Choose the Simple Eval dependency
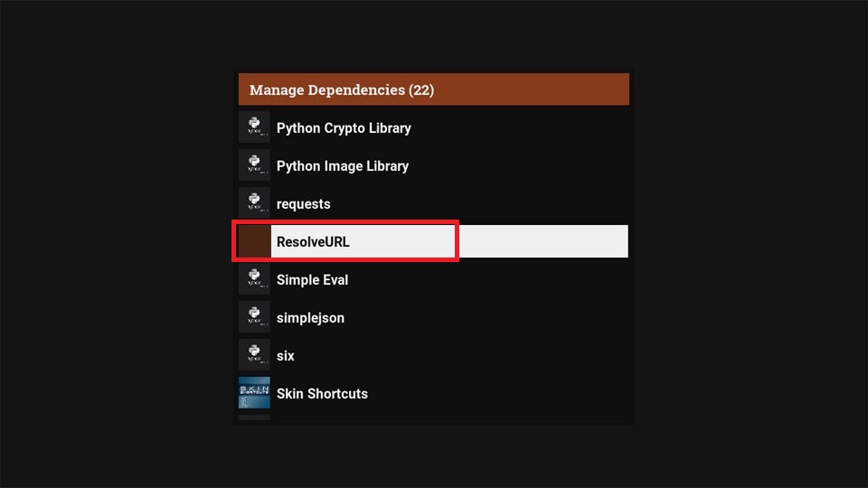Image resolution: width=868 pixels, height=488 pixels. click(433, 279)
